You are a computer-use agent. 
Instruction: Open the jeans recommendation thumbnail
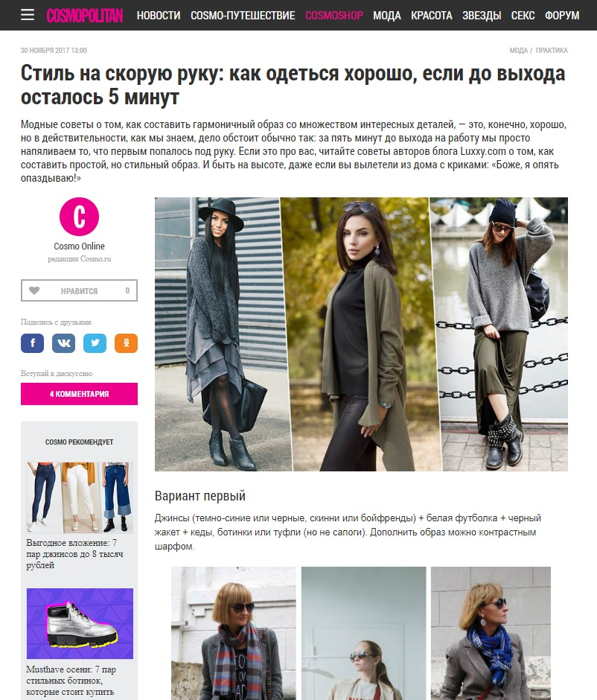pyautogui.click(x=80, y=497)
